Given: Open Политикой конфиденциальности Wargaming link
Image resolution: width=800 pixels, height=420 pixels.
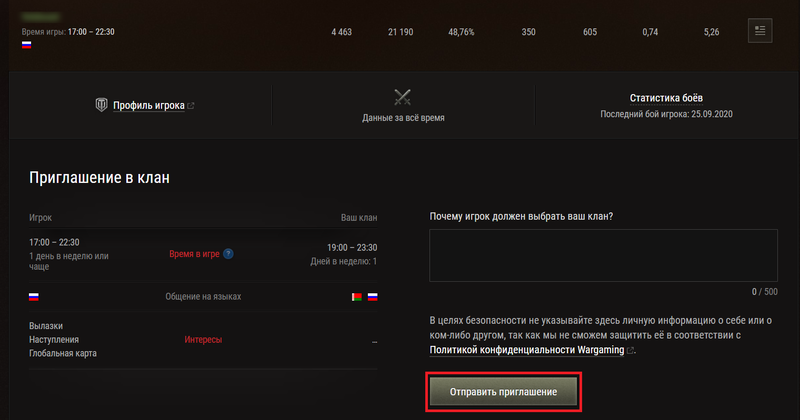Looking at the screenshot, I should [526, 351].
